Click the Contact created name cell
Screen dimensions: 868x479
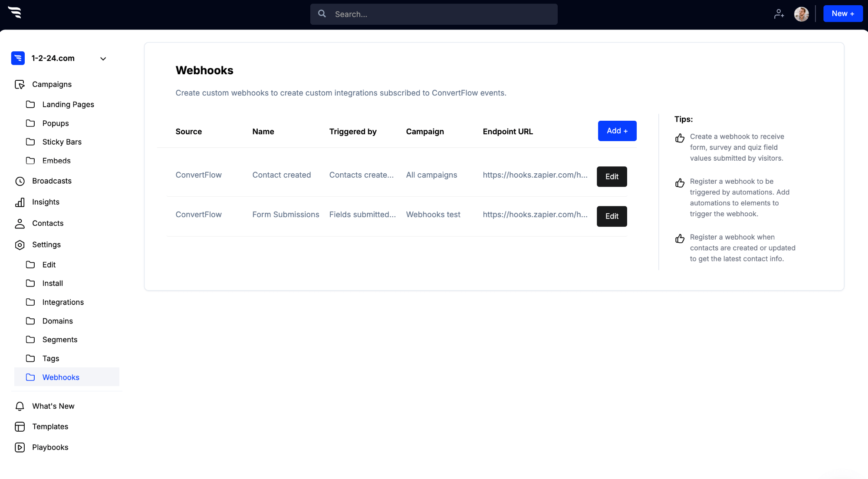tap(282, 175)
